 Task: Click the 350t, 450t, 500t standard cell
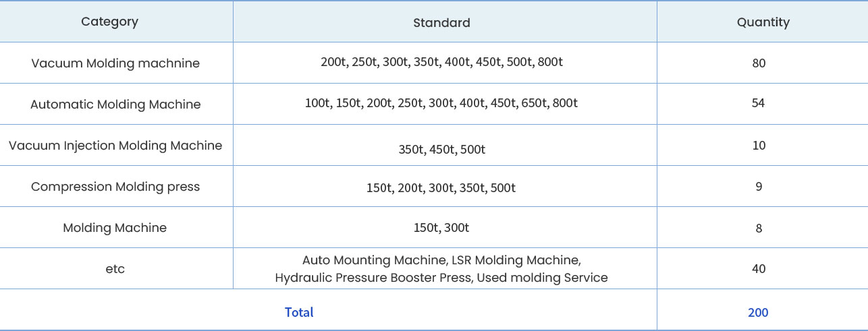442,150
